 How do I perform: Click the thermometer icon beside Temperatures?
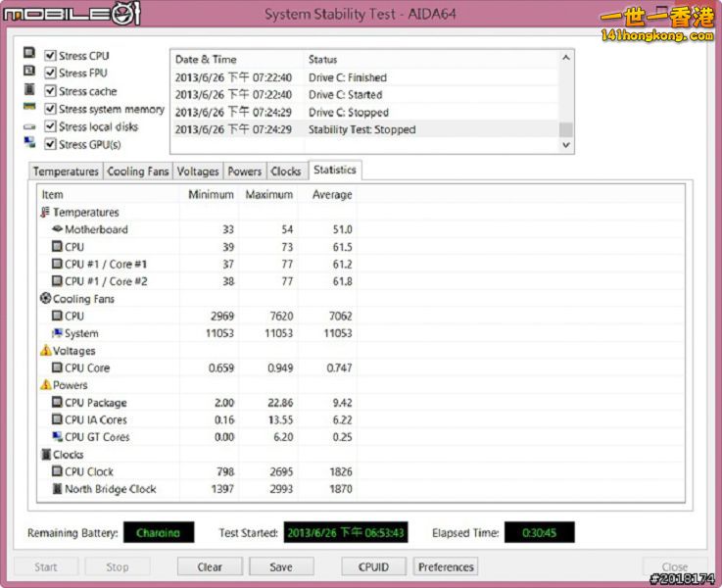[x=45, y=213]
